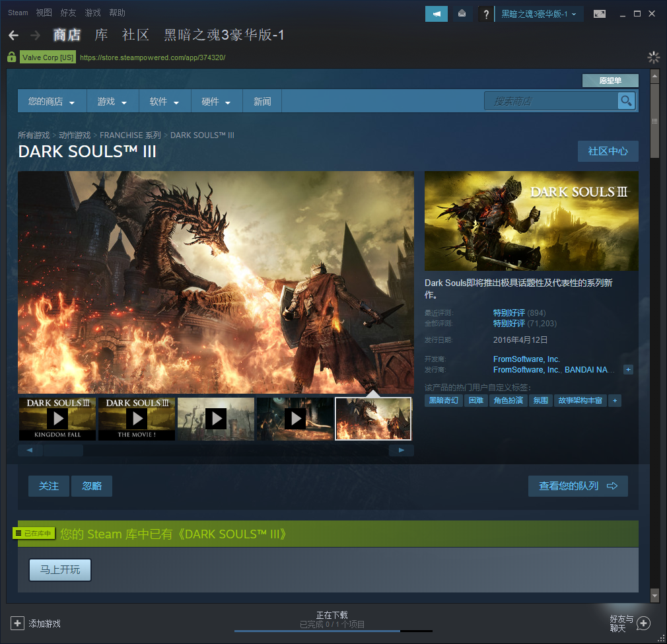667x644 pixels.
Task: Click the question mark help icon
Action: coord(486,14)
